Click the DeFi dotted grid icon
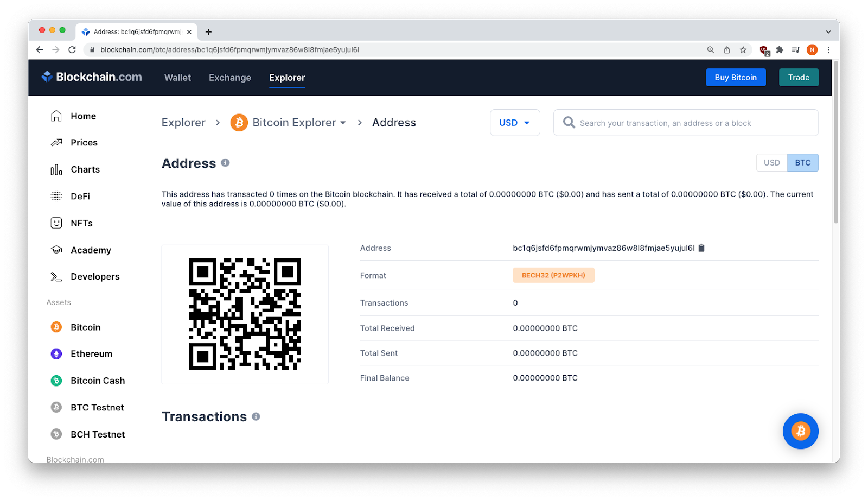This screenshot has height=500, width=868. (56, 196)
